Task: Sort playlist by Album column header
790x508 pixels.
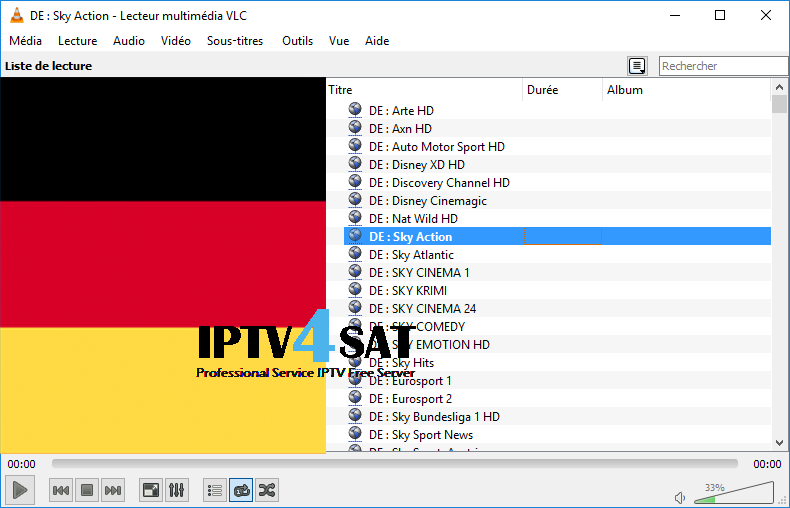Action: click(687, 90)
